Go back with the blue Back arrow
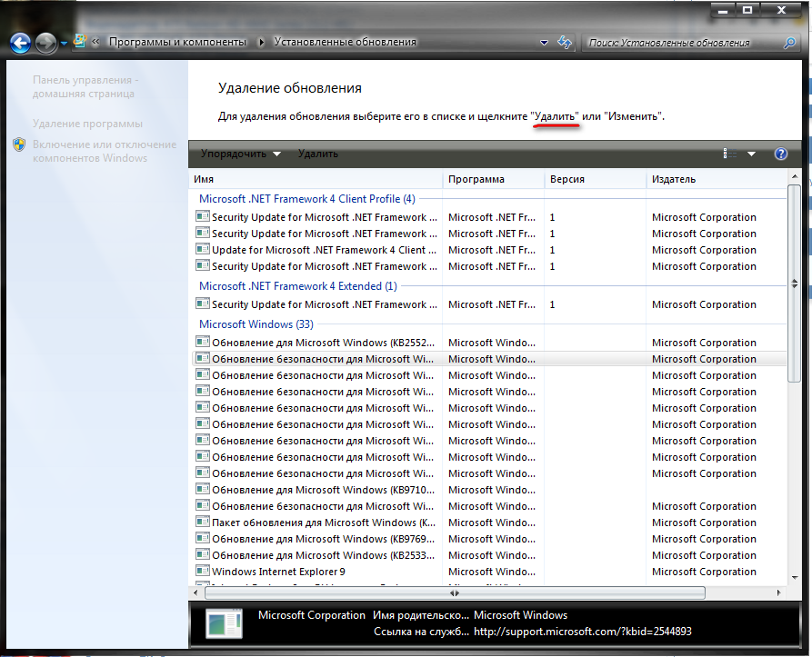This screenshot has width=812, height=657. click(x=21, y=43)
